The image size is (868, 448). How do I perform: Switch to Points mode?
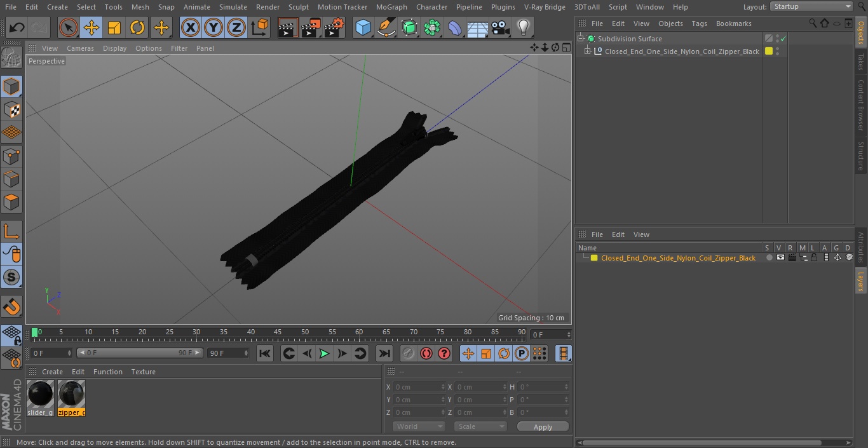point(11,156)
